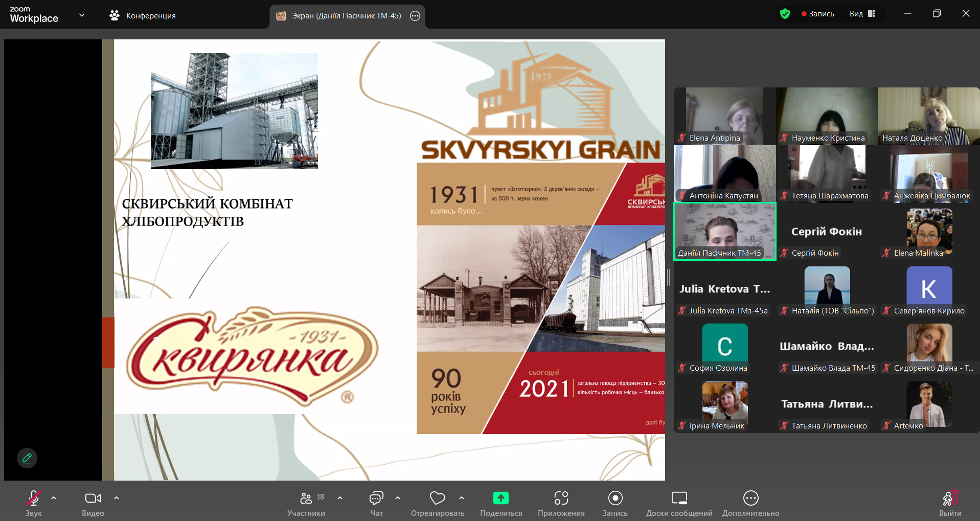This screenshot has width=980, height=521.
Task: Open the Дополнительно more menu
Action: click(751, 503)
